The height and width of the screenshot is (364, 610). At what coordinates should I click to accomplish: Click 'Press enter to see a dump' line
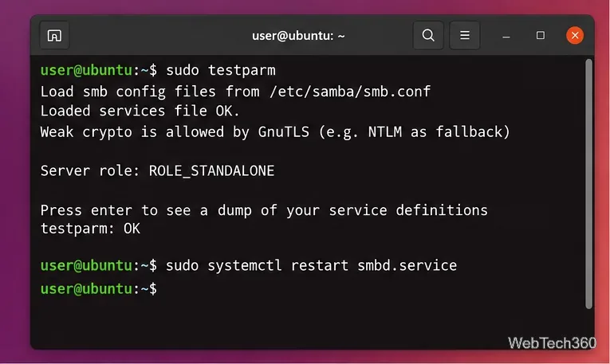point(264,210)
